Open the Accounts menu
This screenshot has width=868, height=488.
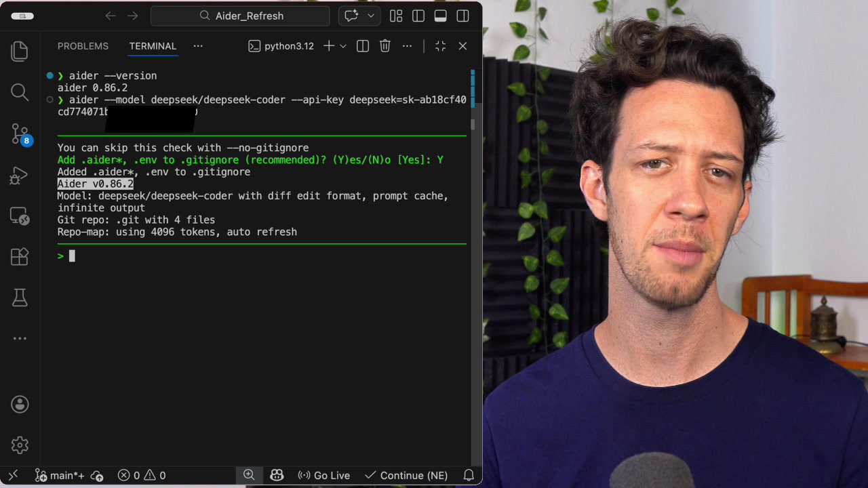tap(20, 405)
